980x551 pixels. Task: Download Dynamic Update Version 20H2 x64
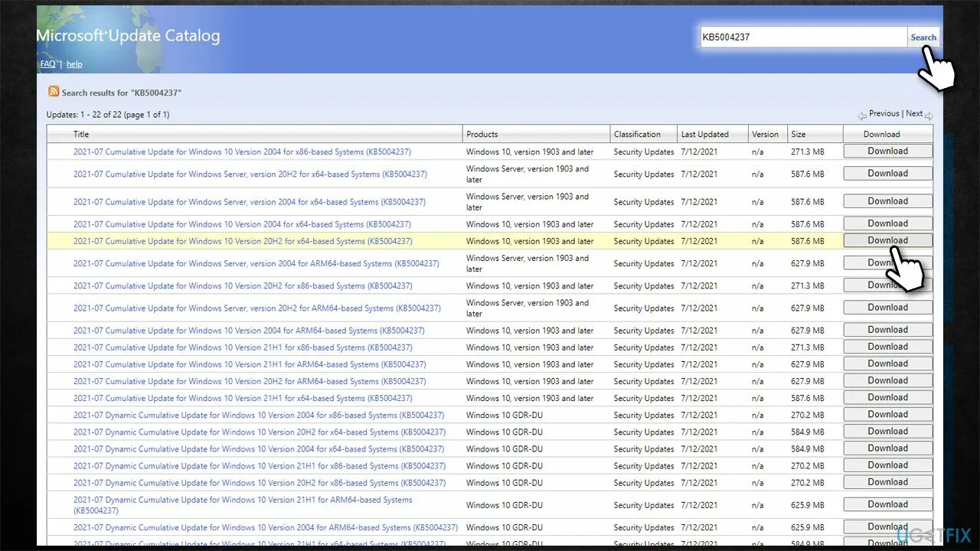click(887, 432)
